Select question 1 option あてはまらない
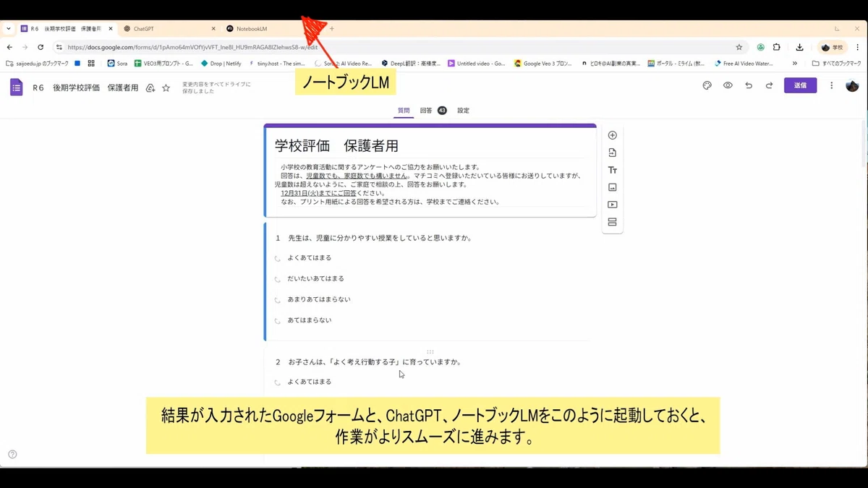The height and width of the screenshot is (488, 868). 277,320
